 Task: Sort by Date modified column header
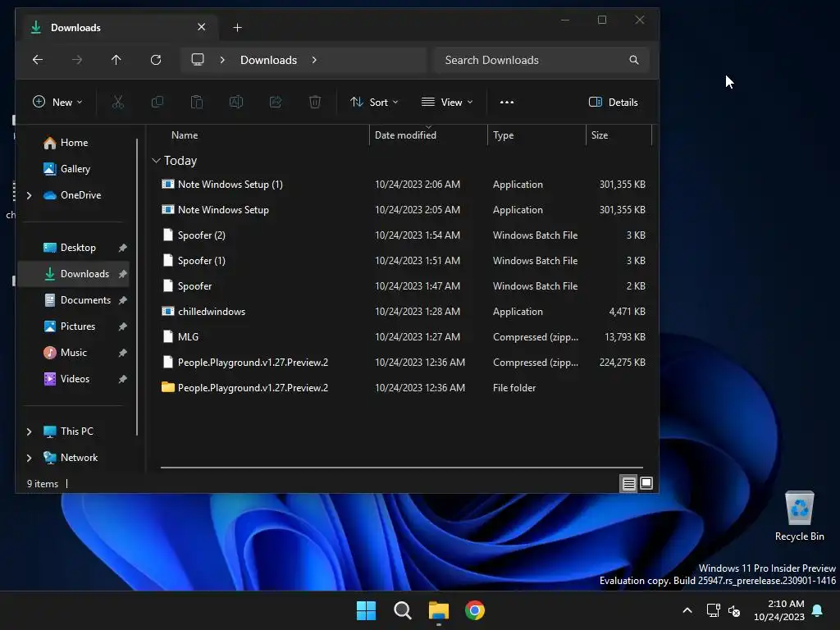pyautogui.click(x=405, y=135)
